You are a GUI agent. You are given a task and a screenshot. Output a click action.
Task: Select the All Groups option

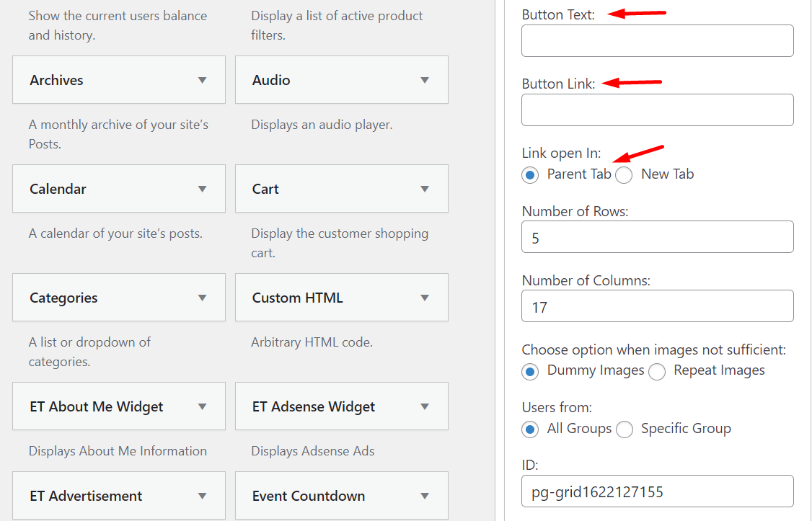530,429
